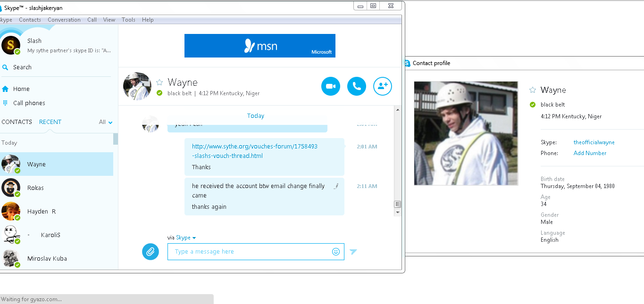Click the 'Thanks' message under the link

pos(201,167)
